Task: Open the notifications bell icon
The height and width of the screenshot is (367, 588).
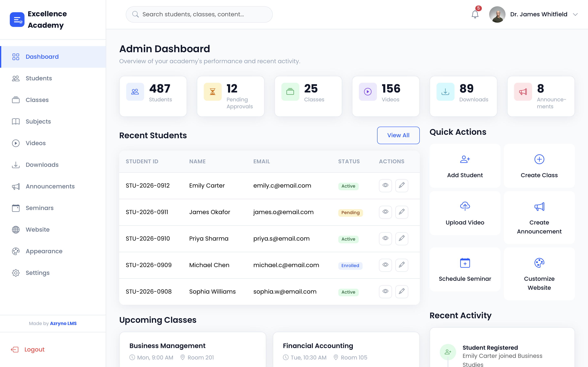Action: 475,14
